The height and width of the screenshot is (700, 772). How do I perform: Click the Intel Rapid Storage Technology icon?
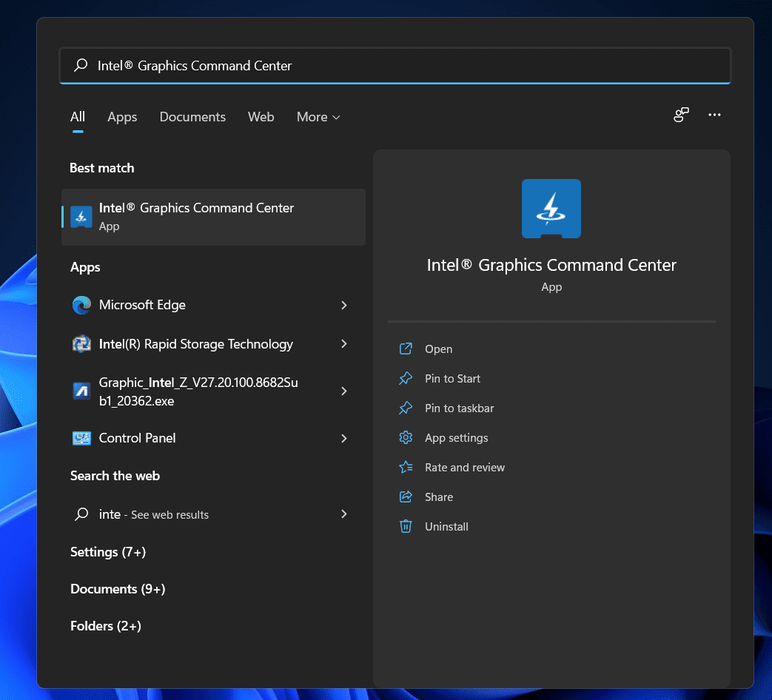(x=81, y=343)
